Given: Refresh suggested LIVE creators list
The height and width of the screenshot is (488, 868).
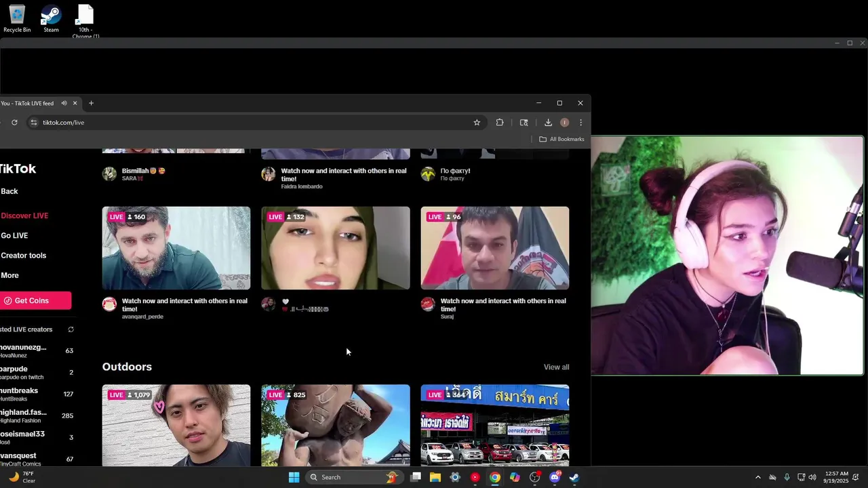Looking at the screenshot, I should point(71,329).
